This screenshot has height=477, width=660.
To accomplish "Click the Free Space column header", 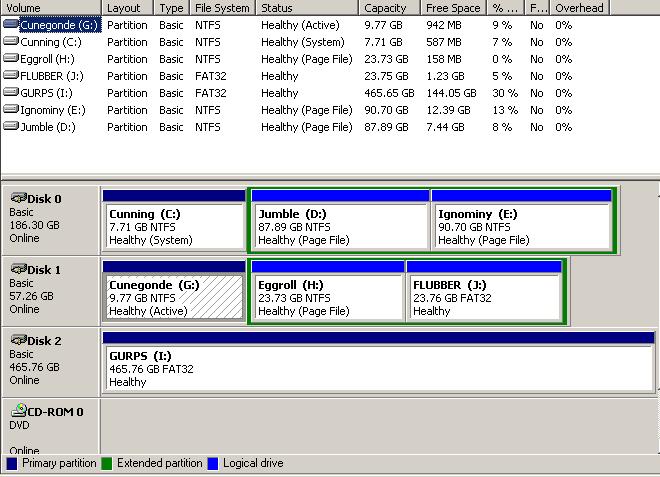I will coord(450,8).
